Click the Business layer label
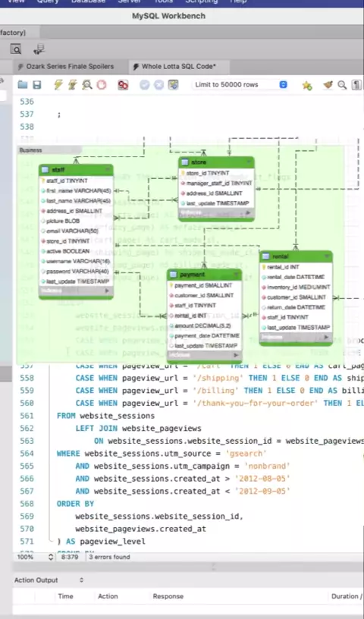 click(x=30, y=150)
